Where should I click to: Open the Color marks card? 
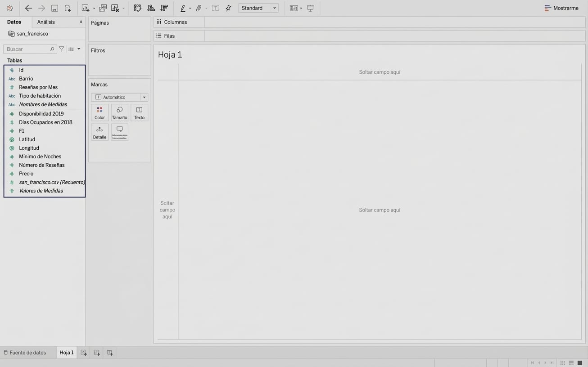point(100,113)
